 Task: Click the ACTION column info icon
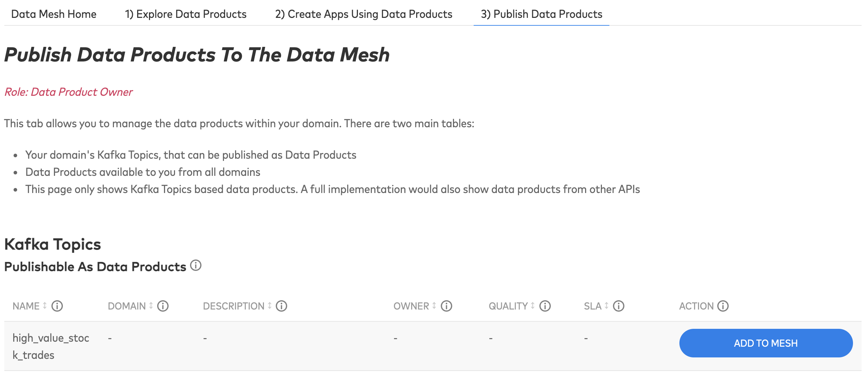pos(723,306)
